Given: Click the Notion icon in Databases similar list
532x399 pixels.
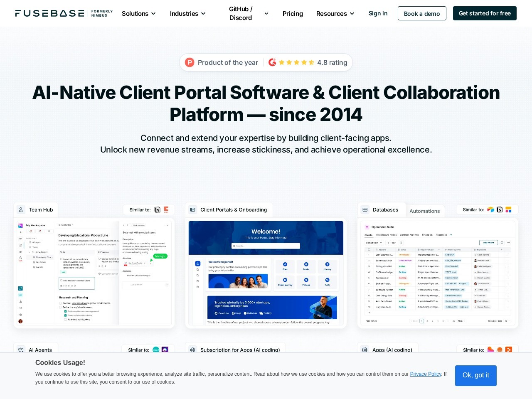Looking at the screenshot, I should [500, 210].
